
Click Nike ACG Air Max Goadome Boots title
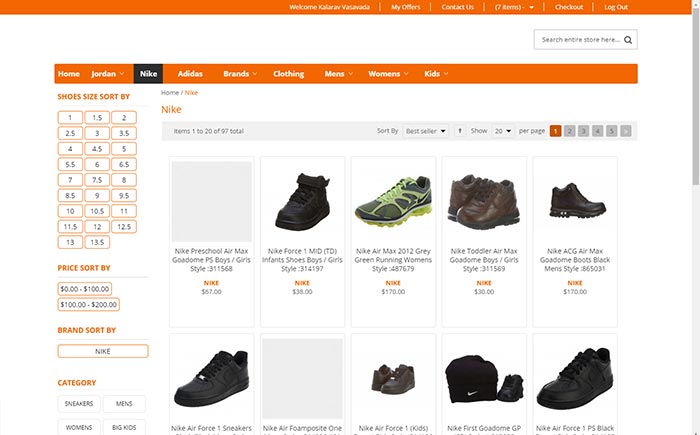575,260
